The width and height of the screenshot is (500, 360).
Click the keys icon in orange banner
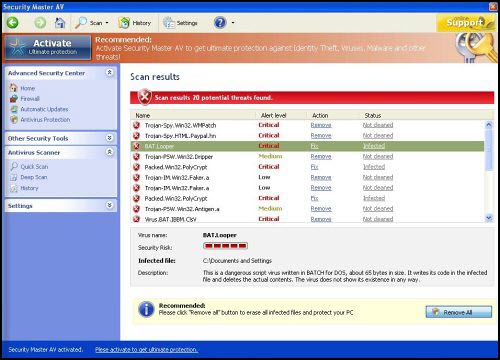pyautogui.click(x=476, y=47)
